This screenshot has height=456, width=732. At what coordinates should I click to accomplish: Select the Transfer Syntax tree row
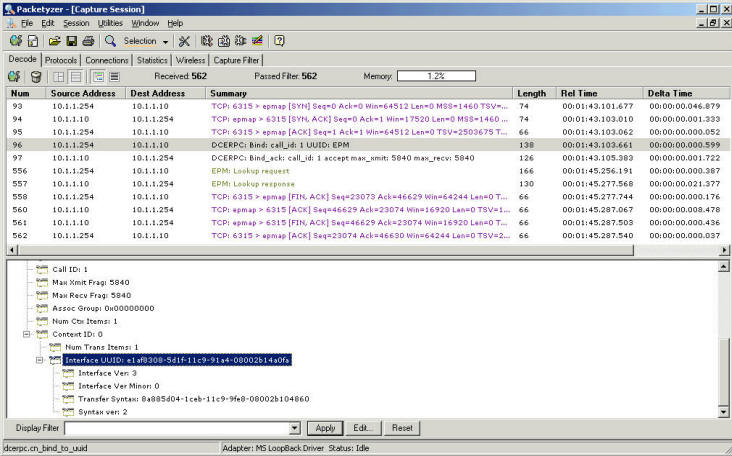coord(194,399)
